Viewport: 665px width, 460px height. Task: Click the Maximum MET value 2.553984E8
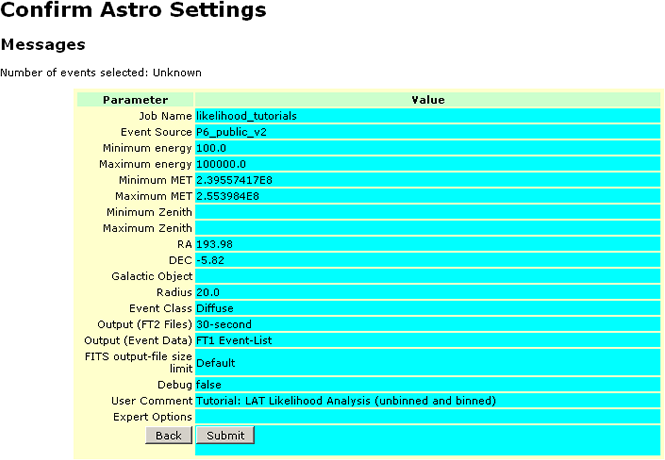[x=227, y=196]
